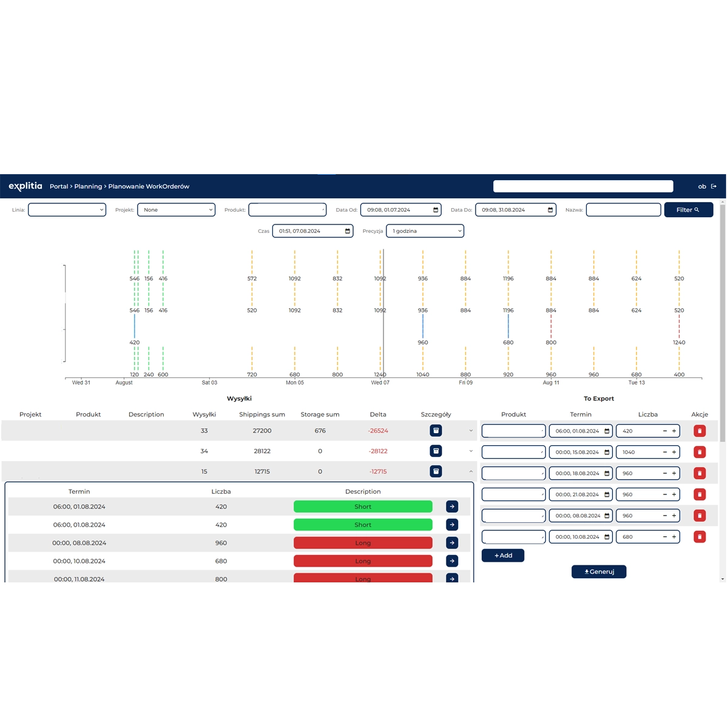Click Portal in the breadcrumb

pos(59,186)
